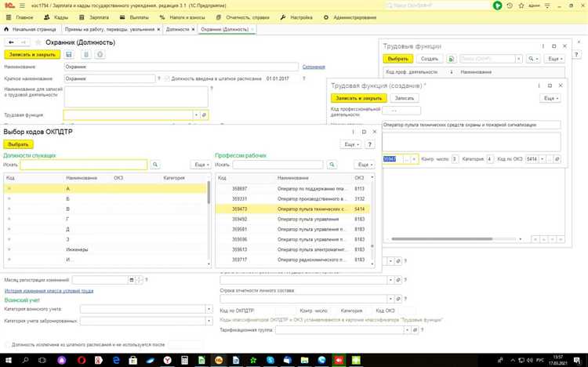The height and width of the screenshot is (367, 588).
Task: Open Категория учета забронированных dropdown
Action: 209,321
